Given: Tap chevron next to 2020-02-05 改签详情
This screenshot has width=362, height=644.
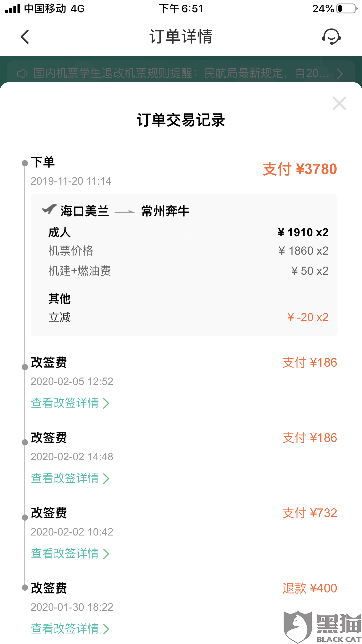Looking at the screenshot, I should click(x=106, y=403).
